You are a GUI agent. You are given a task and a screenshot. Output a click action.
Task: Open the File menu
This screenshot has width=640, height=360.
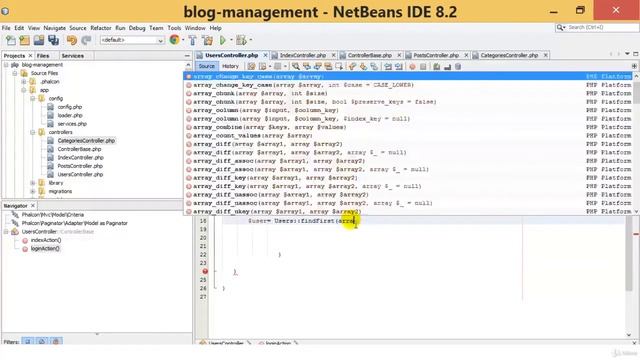click(6, 28)
